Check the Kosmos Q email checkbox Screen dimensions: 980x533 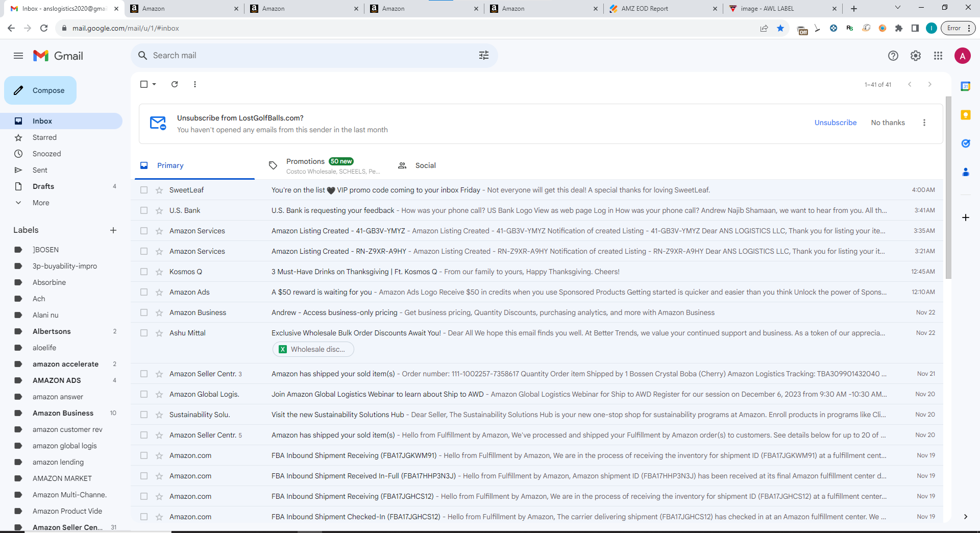coord(144,272)
